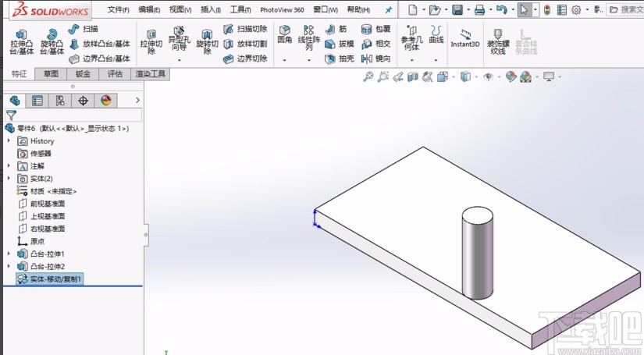Open the ConfigurationManager tab icon
This screenshot has width=644, height=355.
coord(60,101)
